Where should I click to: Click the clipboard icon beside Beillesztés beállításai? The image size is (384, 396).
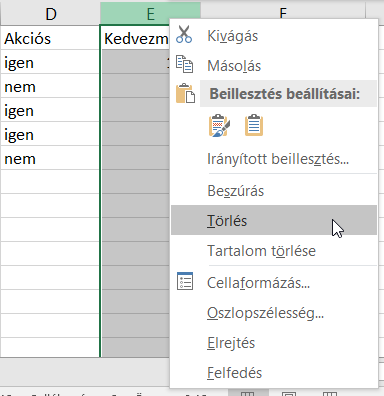tap(185, 93)
